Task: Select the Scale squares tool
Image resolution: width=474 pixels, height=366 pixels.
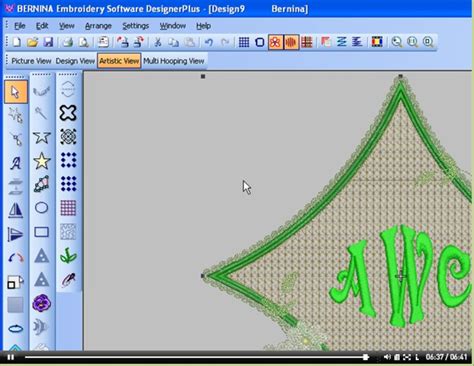Action: tap(15, 282)
